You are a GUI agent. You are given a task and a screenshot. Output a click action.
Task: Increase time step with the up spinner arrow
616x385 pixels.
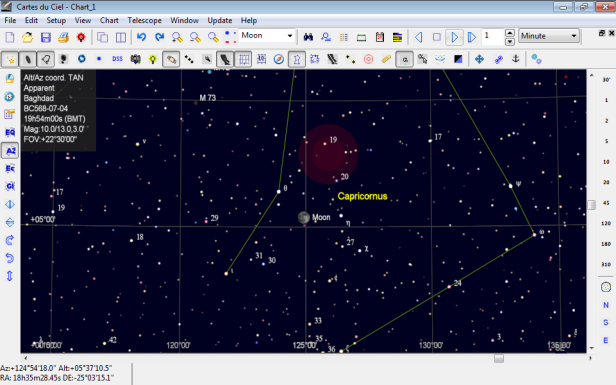coord(510,33)
